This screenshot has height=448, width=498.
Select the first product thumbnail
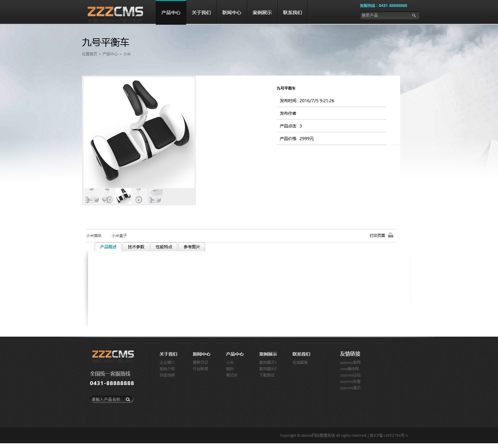pyautogui.click(x=92, y=196)
